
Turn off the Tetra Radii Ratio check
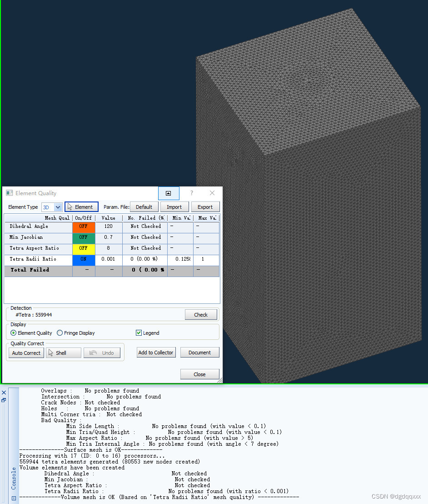pyautogui.click(x=84, y=259)
